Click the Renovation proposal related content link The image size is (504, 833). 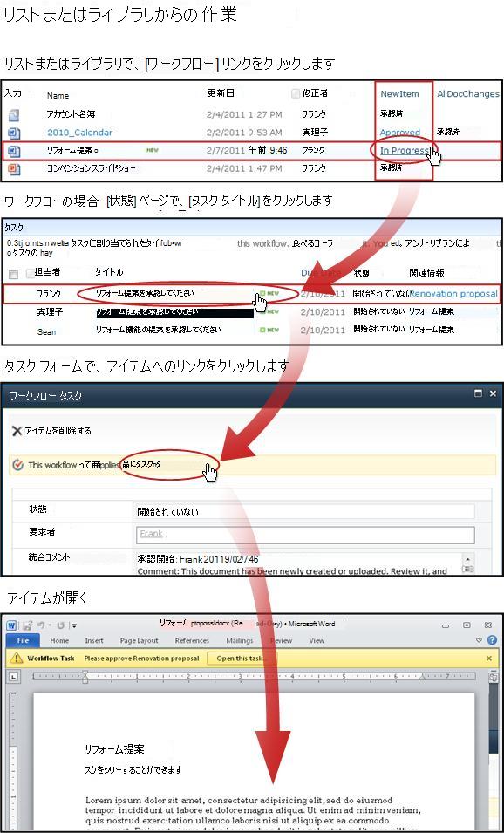click(454, 293)
